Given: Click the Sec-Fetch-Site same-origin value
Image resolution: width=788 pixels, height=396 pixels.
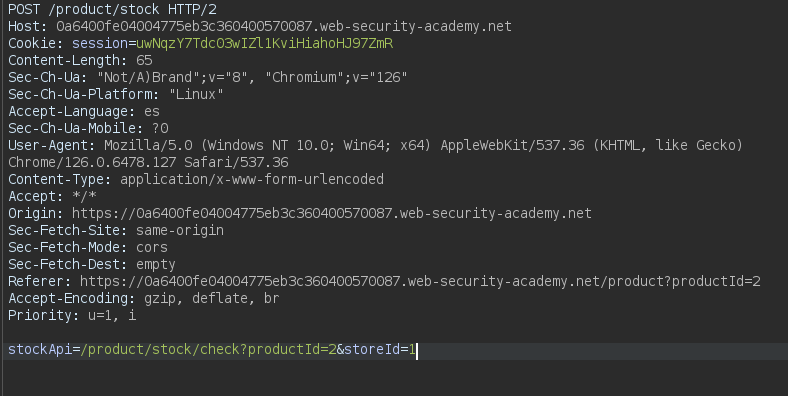Looking at the screenshot, I should point(180,231).
